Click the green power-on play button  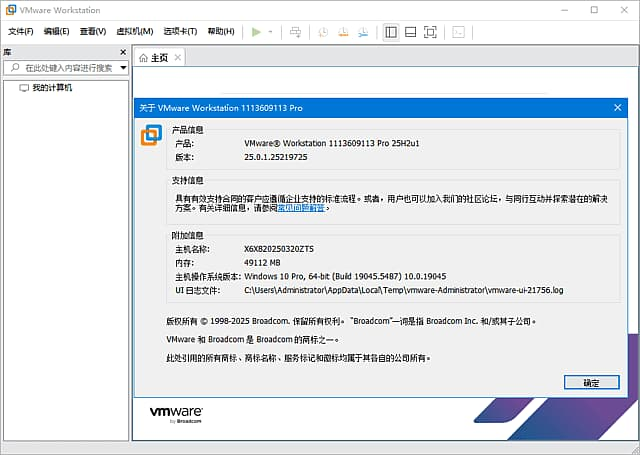256,32
